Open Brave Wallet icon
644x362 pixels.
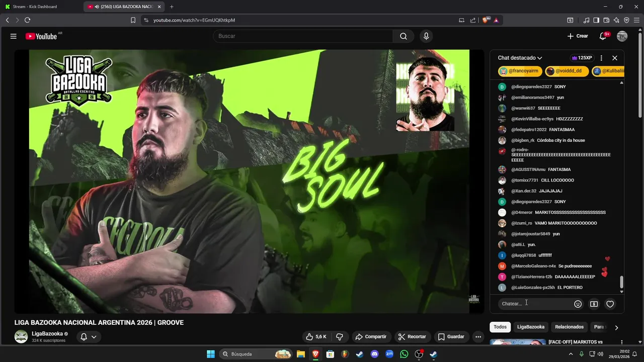[606, 20]
